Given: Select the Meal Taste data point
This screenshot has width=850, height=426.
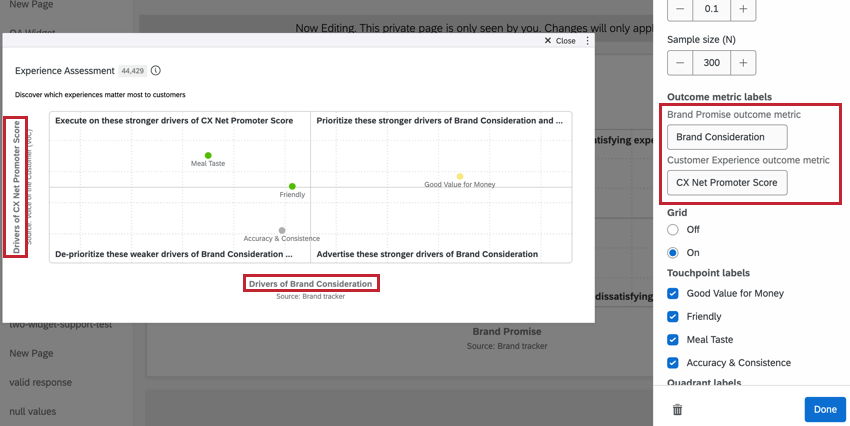Looking at the screenshot, I should click(x=208, y=156).
